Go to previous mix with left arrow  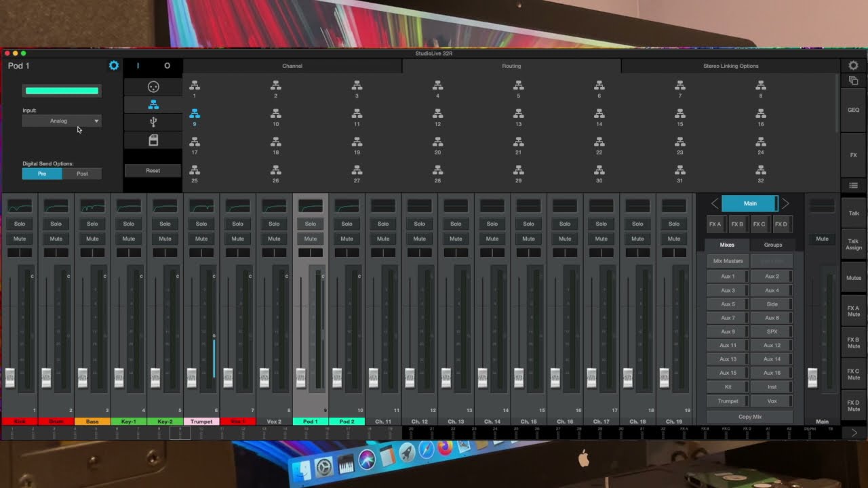(714, 203)
